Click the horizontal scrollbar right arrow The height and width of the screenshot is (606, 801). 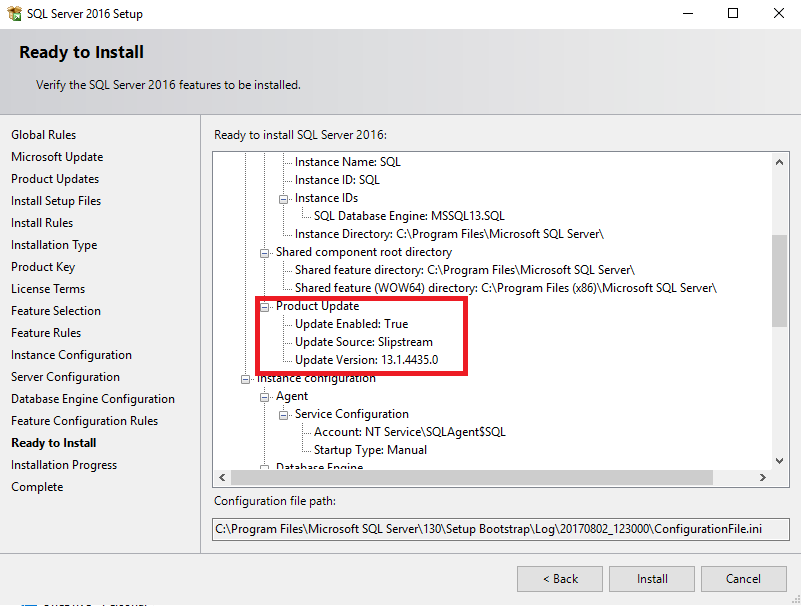[764, 477]
